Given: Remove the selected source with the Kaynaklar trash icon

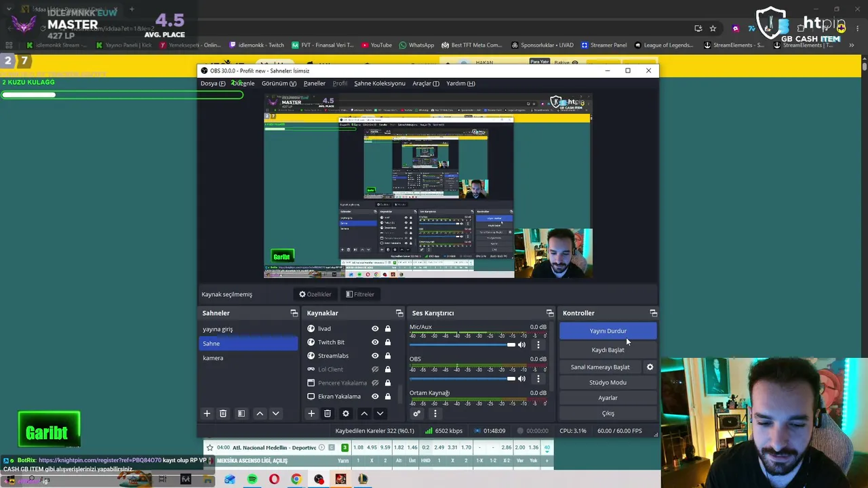Looking at the screenshot, I should click(x=328, y=413).
